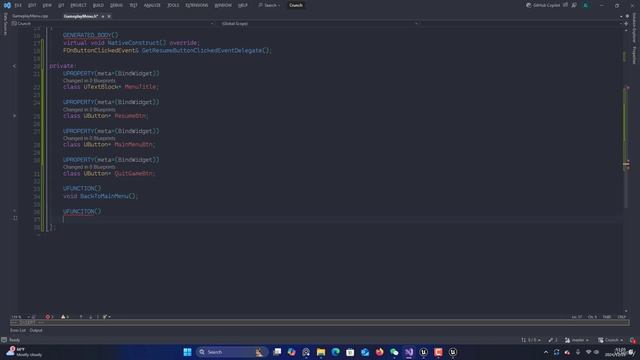Open the Crunch repository selector
Screen dimensions: 640x360
pos(611,340)
